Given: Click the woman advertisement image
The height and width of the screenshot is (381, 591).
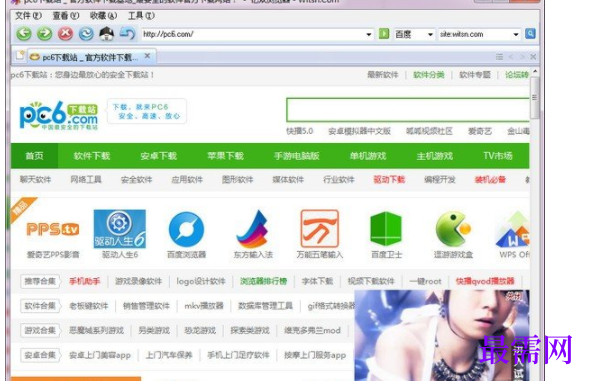Looking at the screenshot, I should coord(442,335).
